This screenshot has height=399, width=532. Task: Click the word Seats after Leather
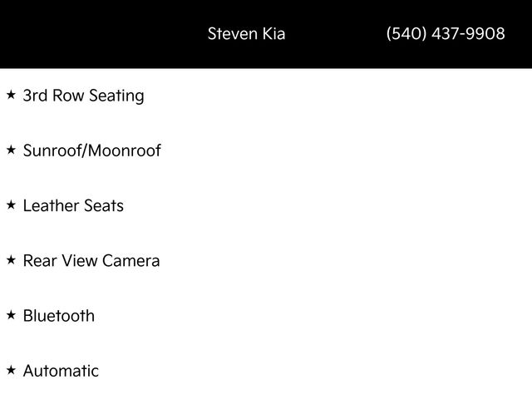(103, 205)
